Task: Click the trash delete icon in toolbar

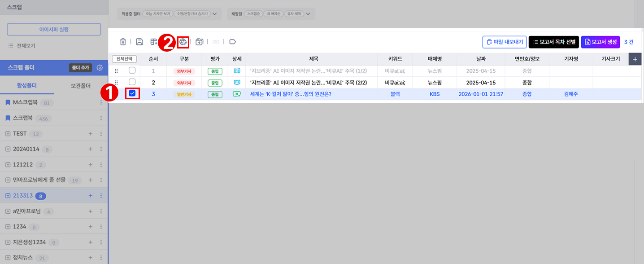Action: 123,42
